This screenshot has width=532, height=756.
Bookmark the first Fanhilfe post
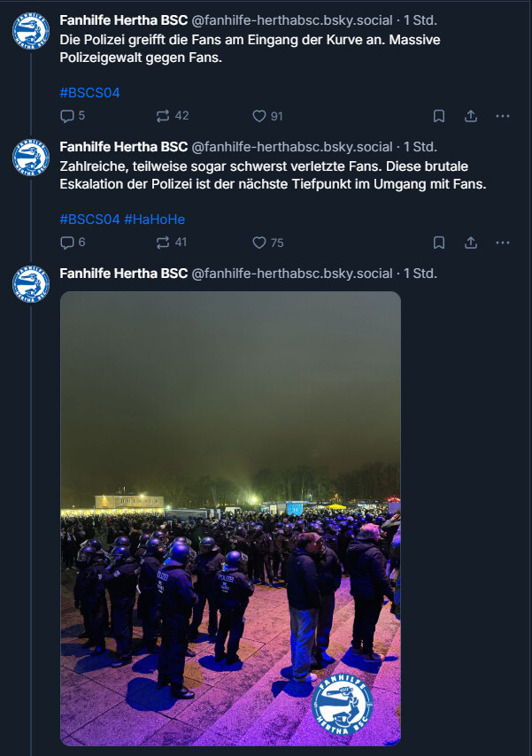coord(439,116)
